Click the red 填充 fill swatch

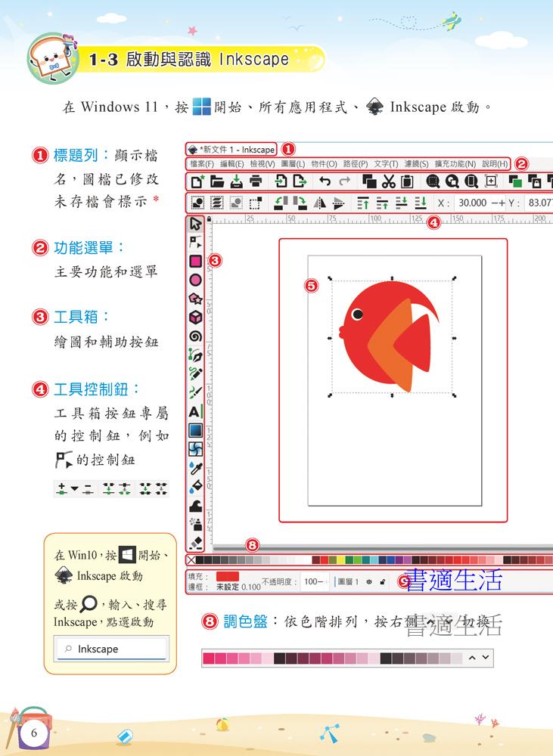click(x=227, y=576)
